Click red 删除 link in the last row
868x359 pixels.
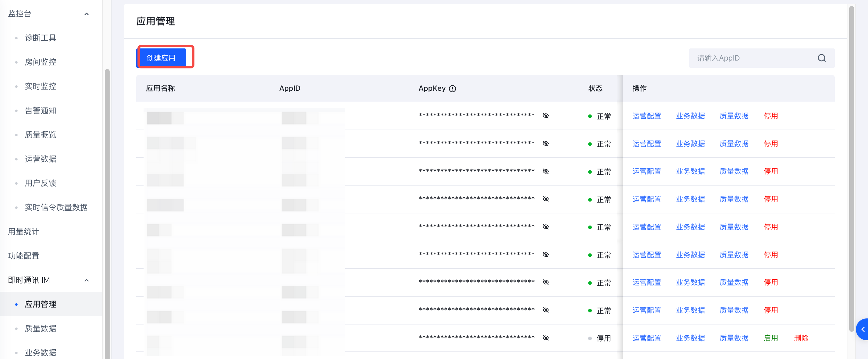(x=801, y=338)
